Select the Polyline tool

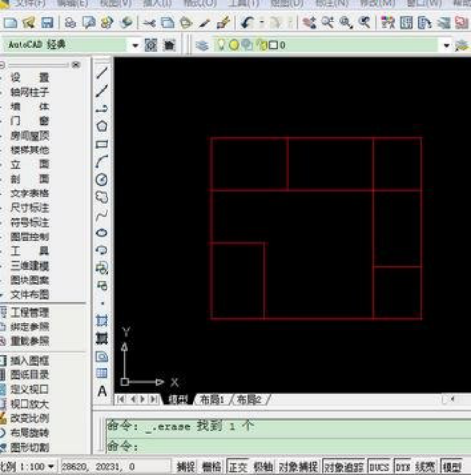click(102, 108)
